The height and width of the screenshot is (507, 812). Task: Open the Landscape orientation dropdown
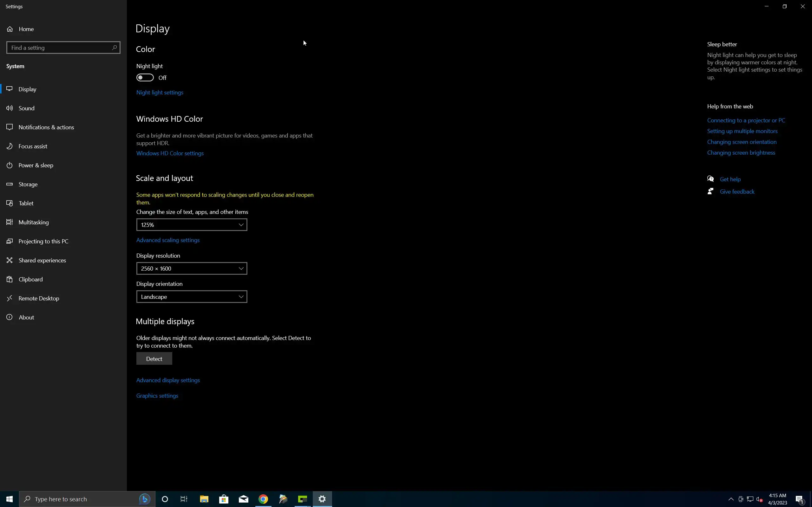point(192,297)
